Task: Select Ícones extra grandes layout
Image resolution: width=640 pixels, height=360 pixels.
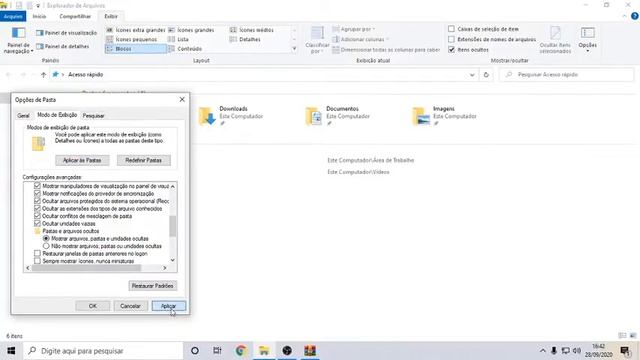Action: click(x=136, y=30)
